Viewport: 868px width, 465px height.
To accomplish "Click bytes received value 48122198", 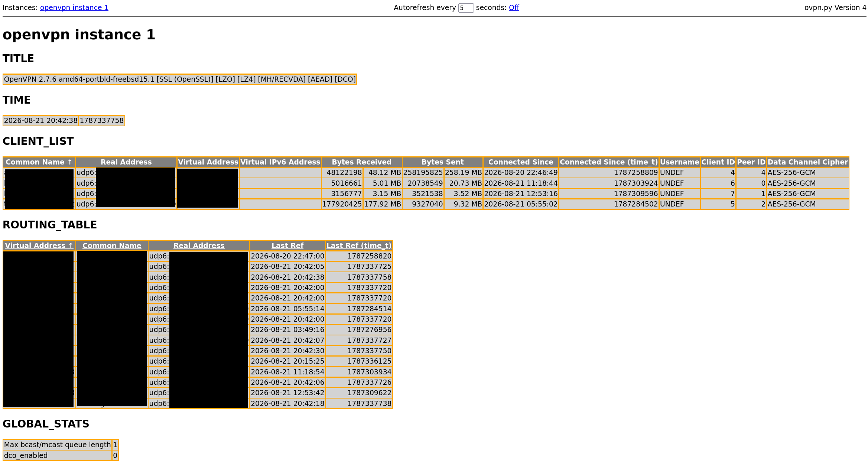I will point(342,173).
